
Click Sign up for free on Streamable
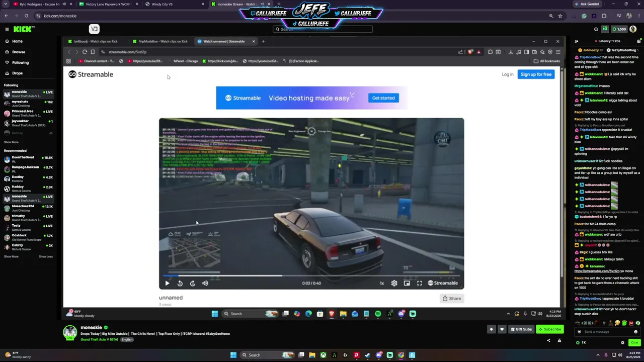(x=536, y=74)
